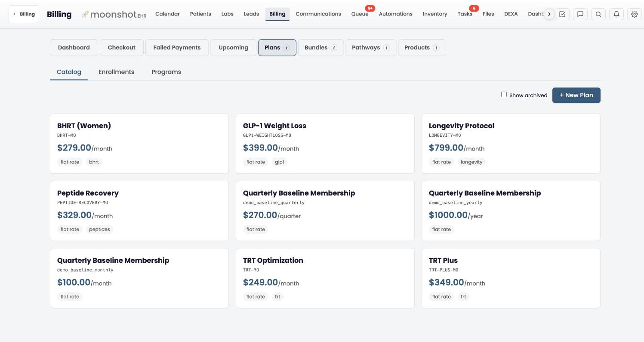Open Files in the top navigation
The height and width of the screenshot is (342, 644).
click(488, 14)
